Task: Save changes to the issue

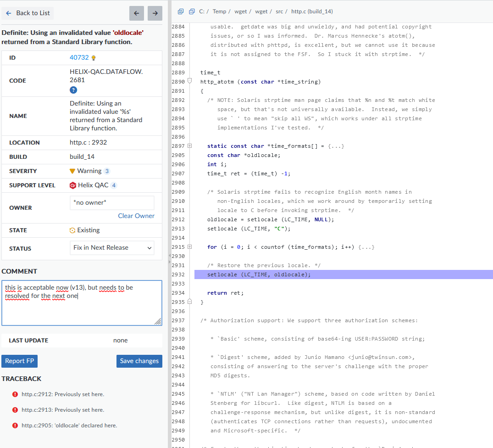Action: (x=139, y=361)
